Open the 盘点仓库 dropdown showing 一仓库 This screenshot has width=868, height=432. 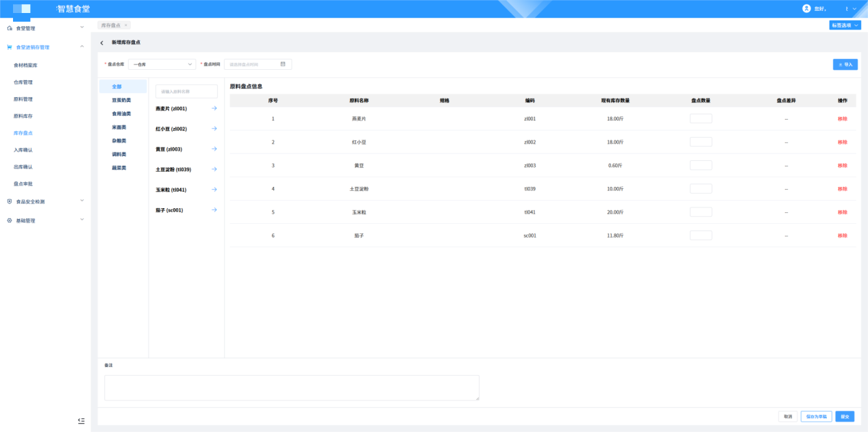point(162,64)
